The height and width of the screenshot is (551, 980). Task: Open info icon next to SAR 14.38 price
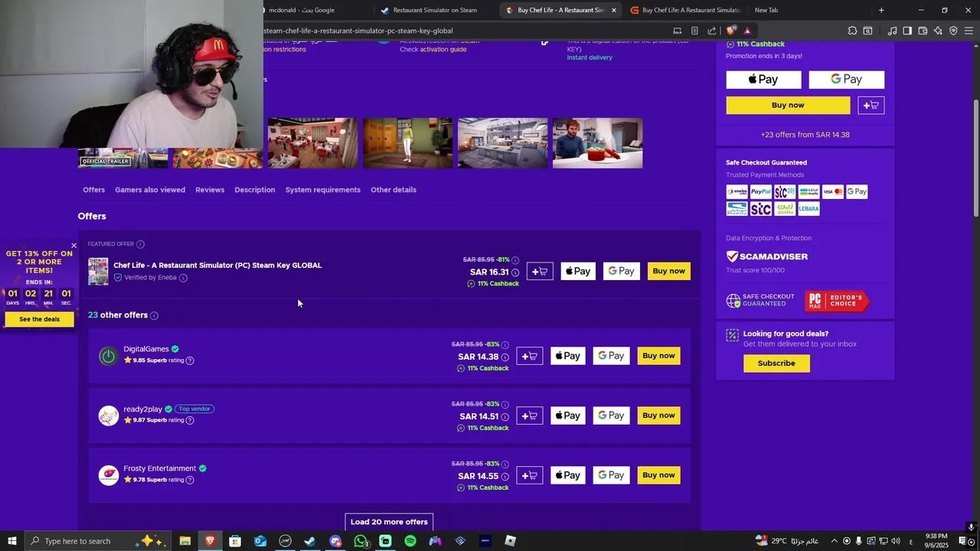[x=505, y=357]
